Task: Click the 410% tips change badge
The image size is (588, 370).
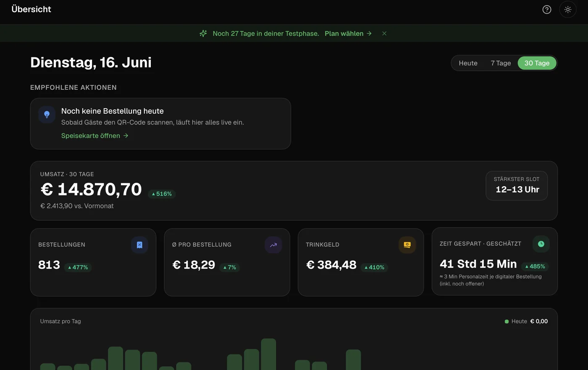Action: (x=374, y=267)
